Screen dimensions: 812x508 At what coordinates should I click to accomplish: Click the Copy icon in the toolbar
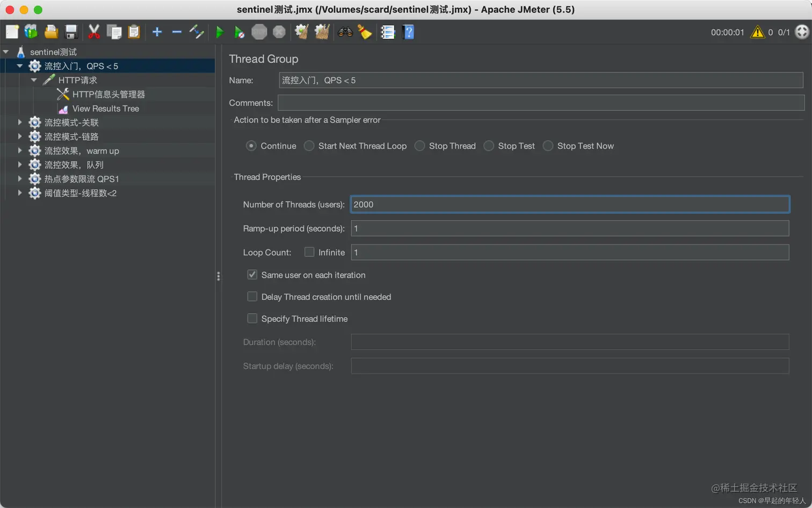pos(114,32)
